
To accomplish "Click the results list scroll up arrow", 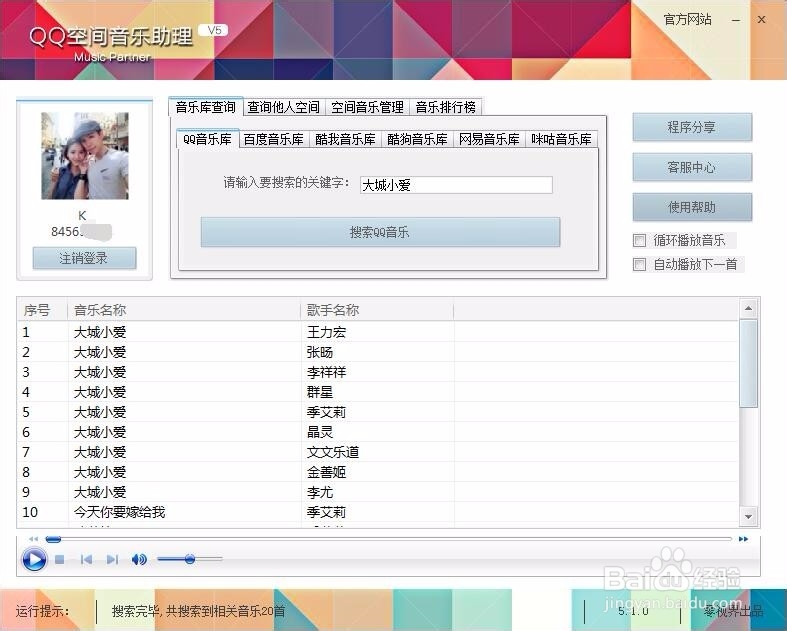I will point(748,308).
